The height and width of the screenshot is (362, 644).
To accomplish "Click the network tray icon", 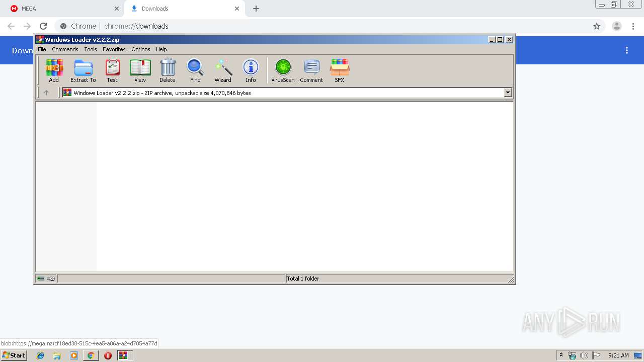I will pyautogui.click(x=572, y=355).
